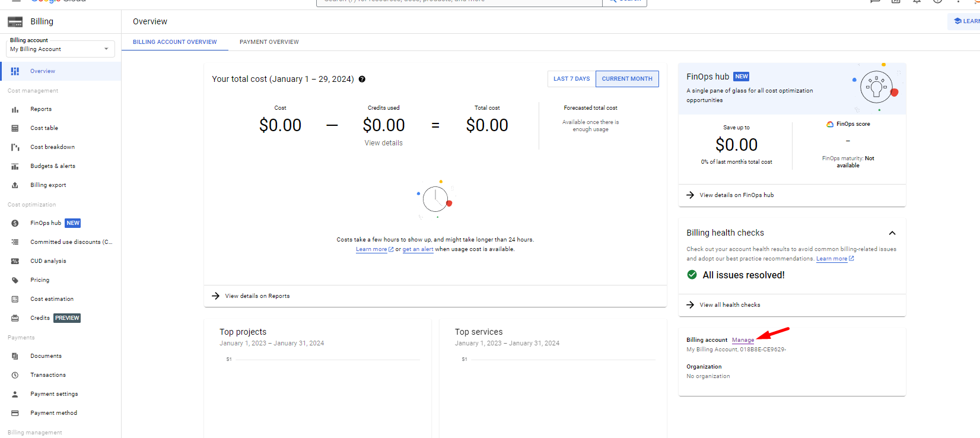The height and width of the screenshot is (438, 980).
Task: Click the Save up to $0.00 amount
Action: (737, 145)
